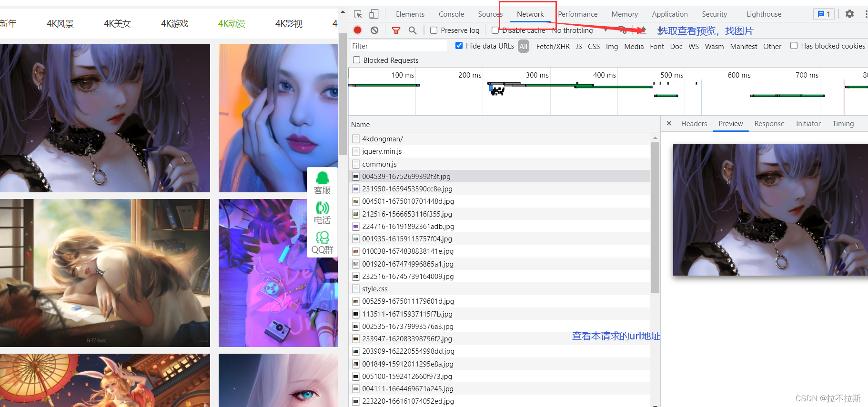Viewport: 868px width, 407px height.
Task: Open the sleeping girl wallpaper thumbnail
Action: 105,273
